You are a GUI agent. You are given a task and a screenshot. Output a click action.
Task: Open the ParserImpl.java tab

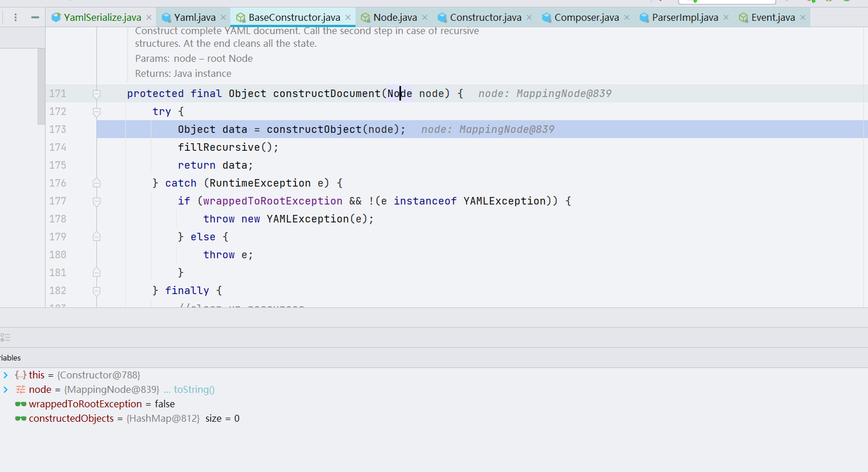(x=684, y=17)
